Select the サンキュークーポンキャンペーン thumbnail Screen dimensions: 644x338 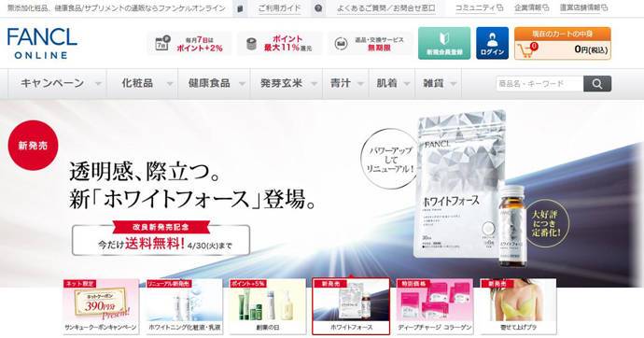pyautogui.click(x=101, y=306)
